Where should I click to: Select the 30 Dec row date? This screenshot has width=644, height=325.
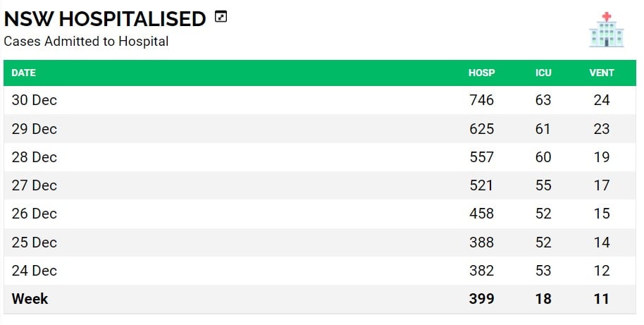pyautogui.click(x=34, y=100)
